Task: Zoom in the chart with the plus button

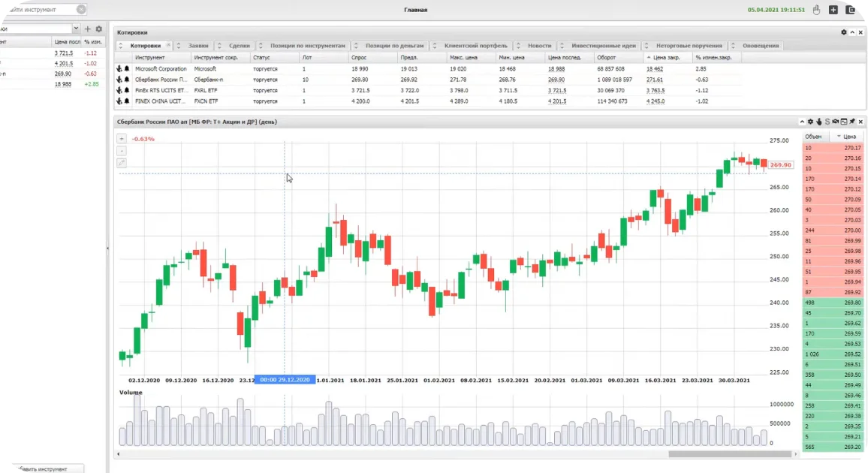Action: point(121,139)
